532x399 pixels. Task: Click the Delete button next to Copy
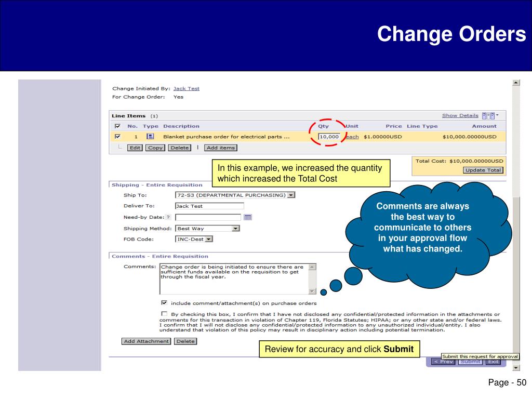coord(179,148)
